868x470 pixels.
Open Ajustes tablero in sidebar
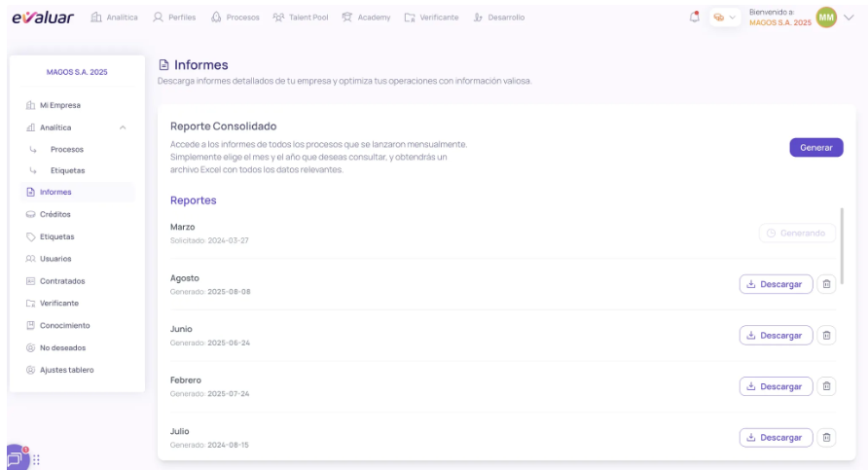tap(66, 370)
